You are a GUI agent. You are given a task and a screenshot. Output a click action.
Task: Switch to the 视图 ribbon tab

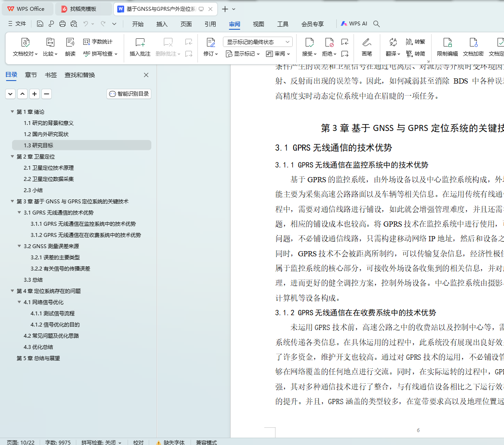[258, 24]
